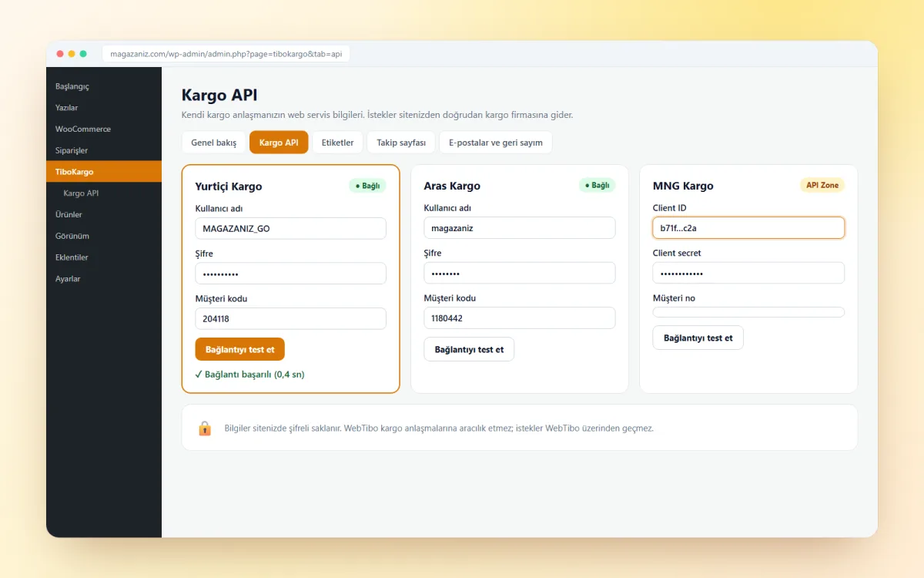Click the Aras Kargo card title
The image size is (924, 578).
[452, 186]
